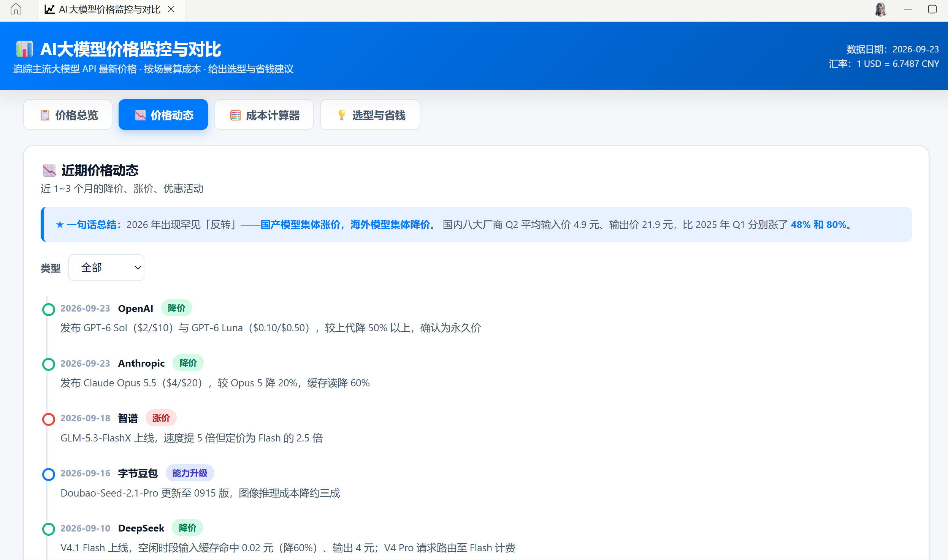
Task: Click abacus icon on 成本计算器 tab
Action: (236, 115)
